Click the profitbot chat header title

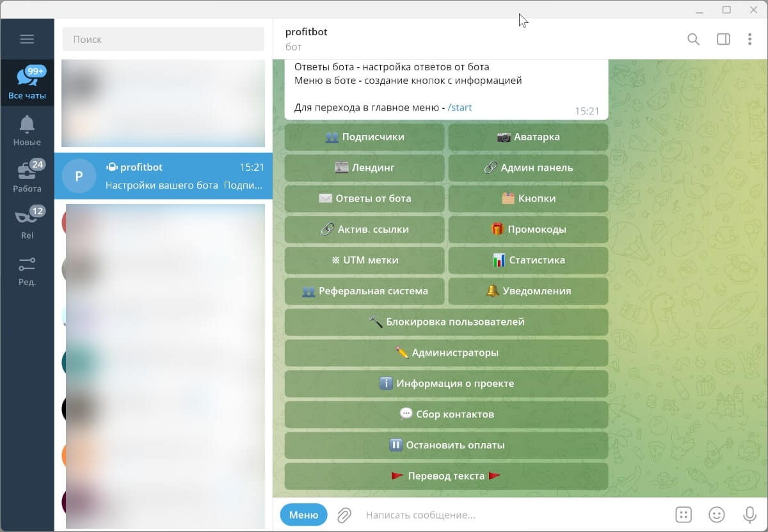[307, 32]
